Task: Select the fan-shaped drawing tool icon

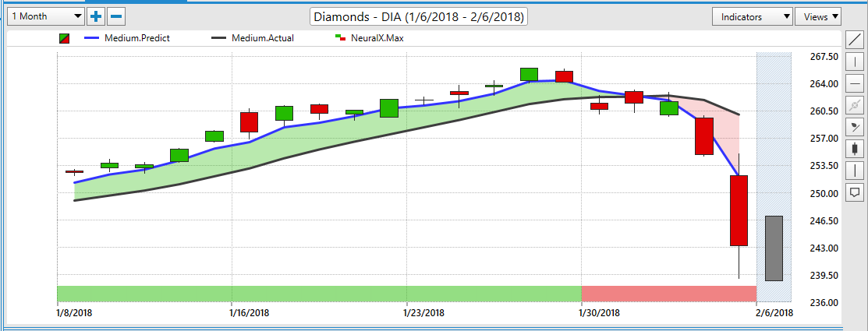Action: pos(856,126)
